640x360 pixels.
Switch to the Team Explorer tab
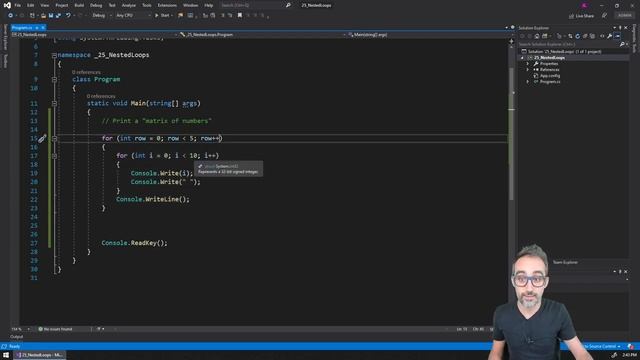coord(565,262)
